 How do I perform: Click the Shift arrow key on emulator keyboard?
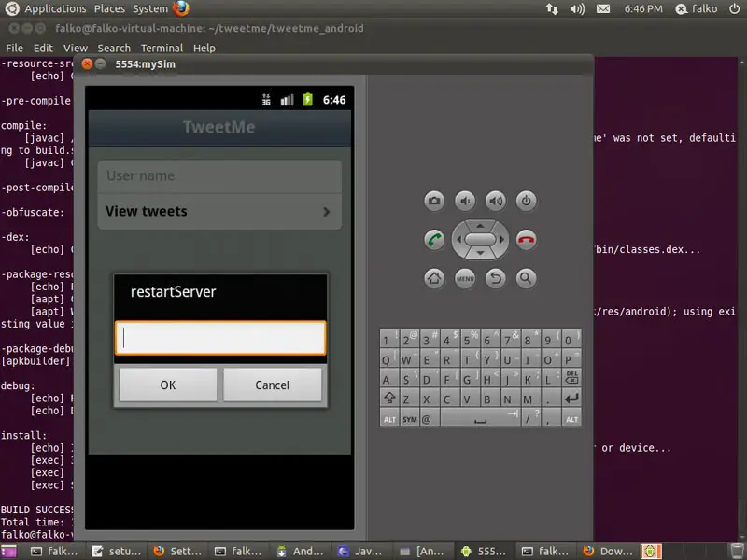(389, 398)
